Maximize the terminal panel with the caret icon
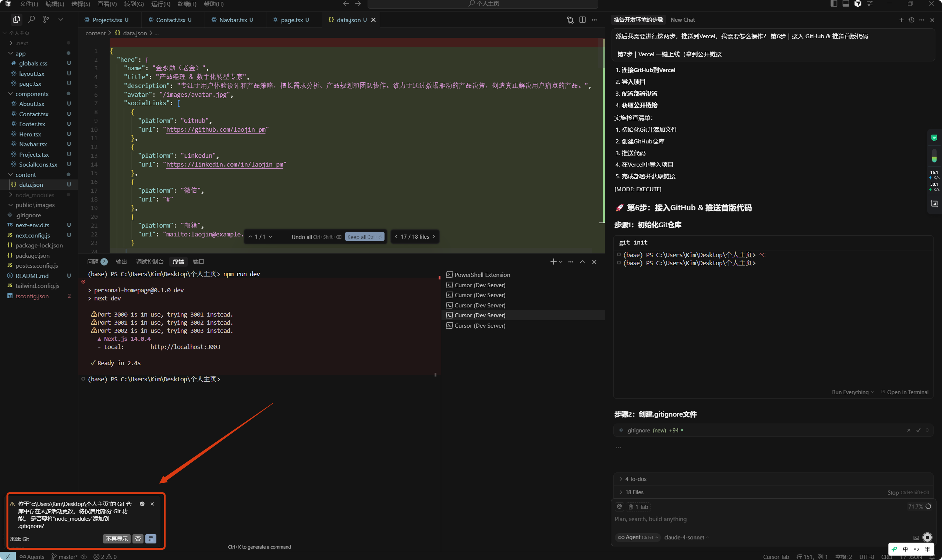The height and width of the screenshot is (560, 942). click(x=582, y=261)
